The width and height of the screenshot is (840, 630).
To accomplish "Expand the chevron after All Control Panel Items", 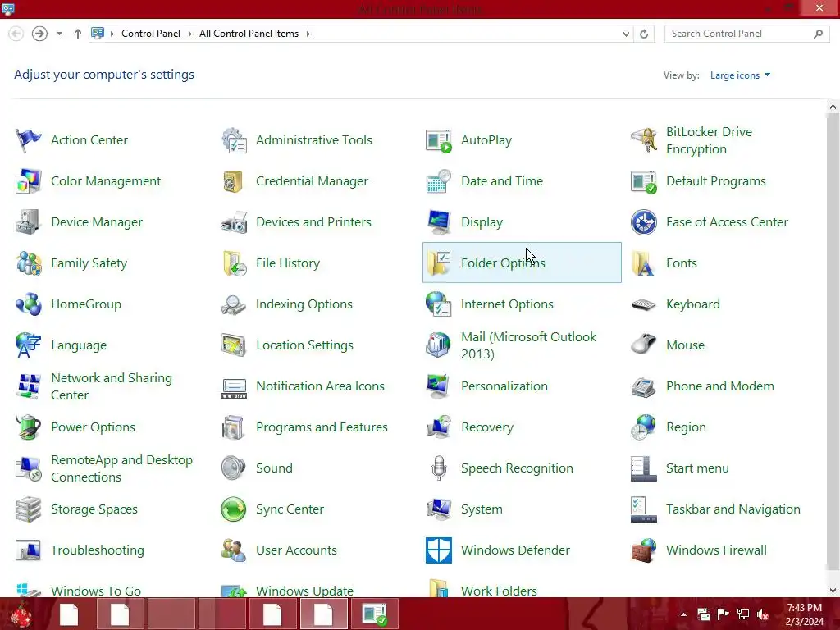I will point(308,34).
